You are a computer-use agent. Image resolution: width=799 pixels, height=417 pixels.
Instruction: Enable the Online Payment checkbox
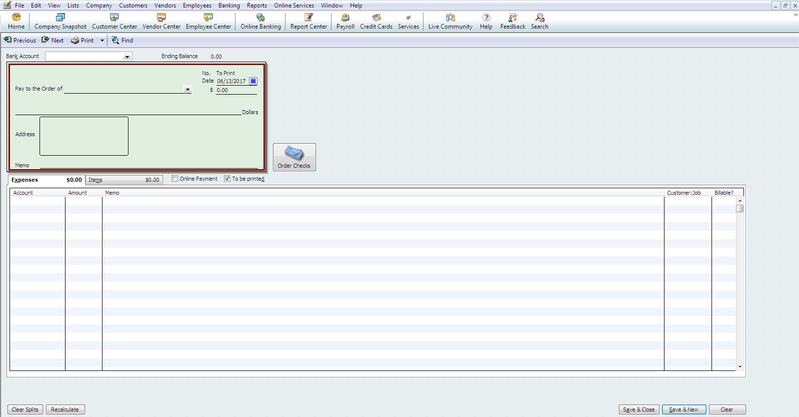176,179
